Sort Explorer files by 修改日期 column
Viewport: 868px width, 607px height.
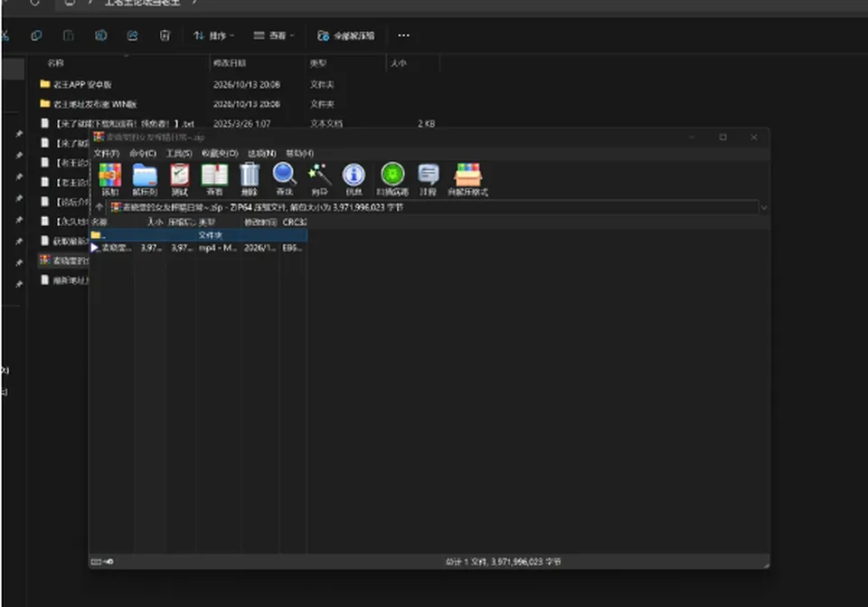point(230,63)
